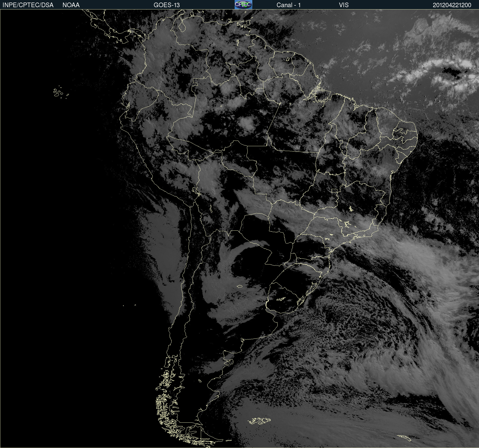This screenshot has height=448, width=479.
Task: Select the INPE/CPTEC/DSA header text
Action: 28,5
